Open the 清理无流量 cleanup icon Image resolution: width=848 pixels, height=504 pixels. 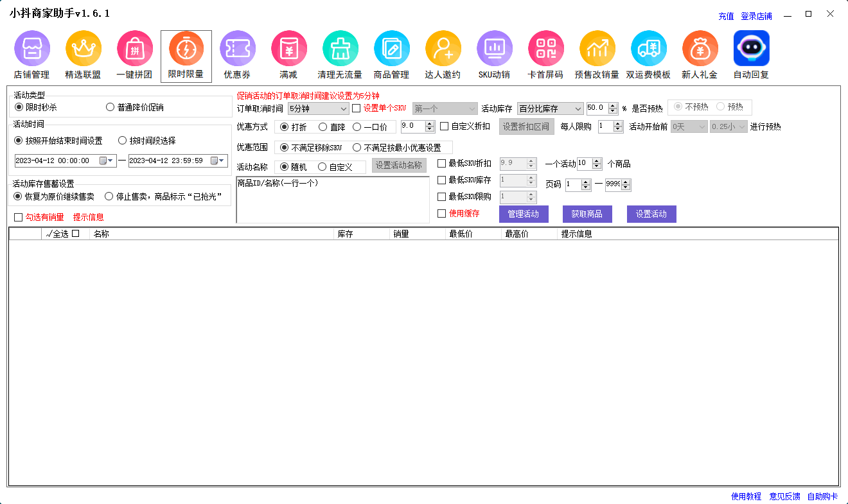tap(340, 49)
